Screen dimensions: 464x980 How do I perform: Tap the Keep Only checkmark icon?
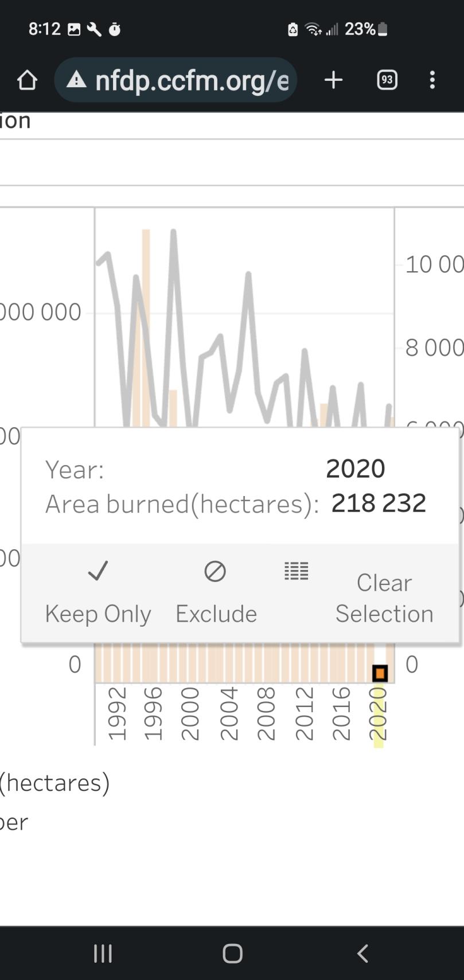tap(98, 571)
